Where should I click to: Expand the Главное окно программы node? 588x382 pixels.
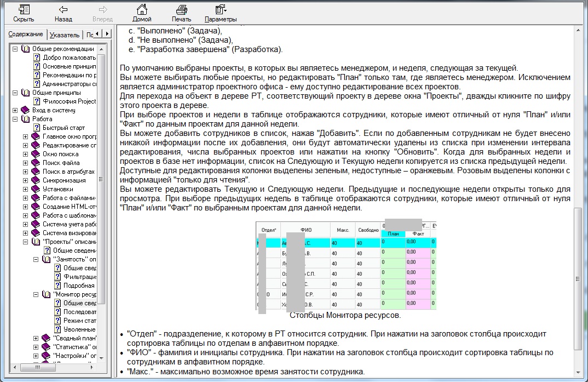26,136
